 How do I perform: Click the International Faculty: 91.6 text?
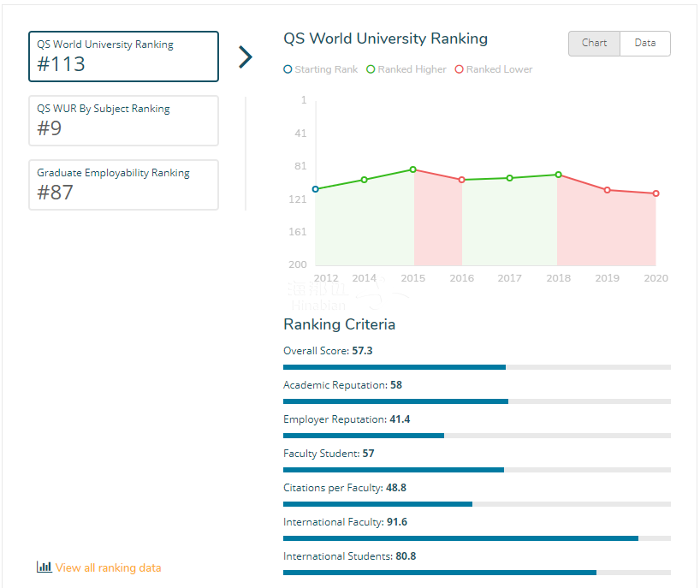[345, 522]
